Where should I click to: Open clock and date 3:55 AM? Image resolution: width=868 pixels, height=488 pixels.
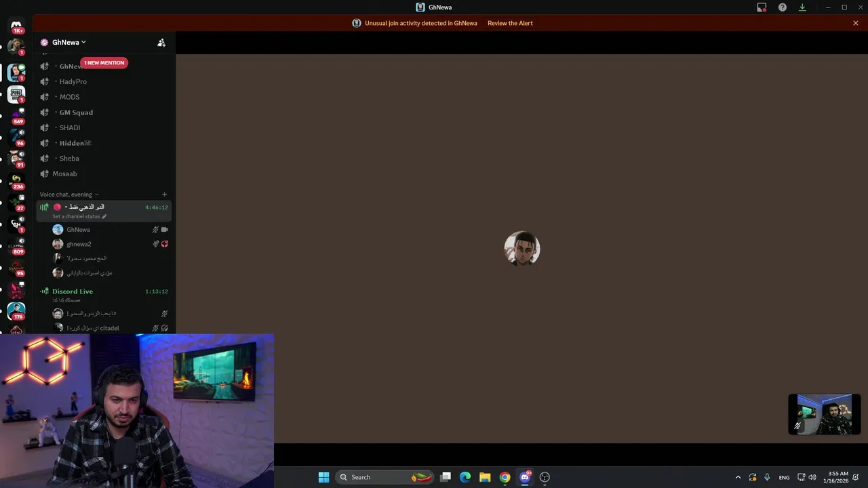(835, 477)
